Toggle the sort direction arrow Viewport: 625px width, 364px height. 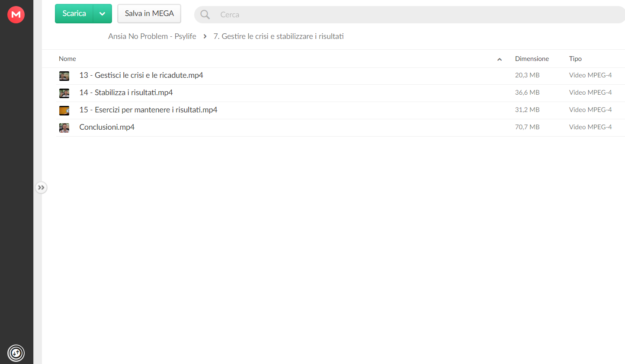500,59
